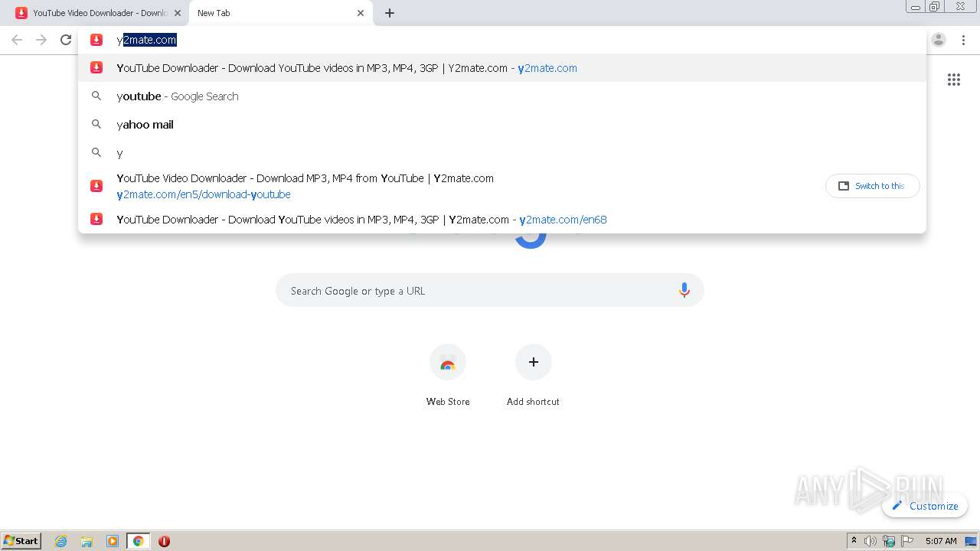The image size is (980, 551).
Task: Open the y2mate.com/en68 suggestion
Action: (501, 220)
